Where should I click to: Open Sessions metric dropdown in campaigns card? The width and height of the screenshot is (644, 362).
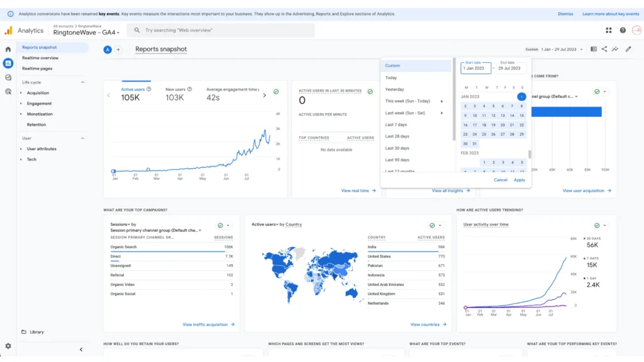(x=120, y=224)
